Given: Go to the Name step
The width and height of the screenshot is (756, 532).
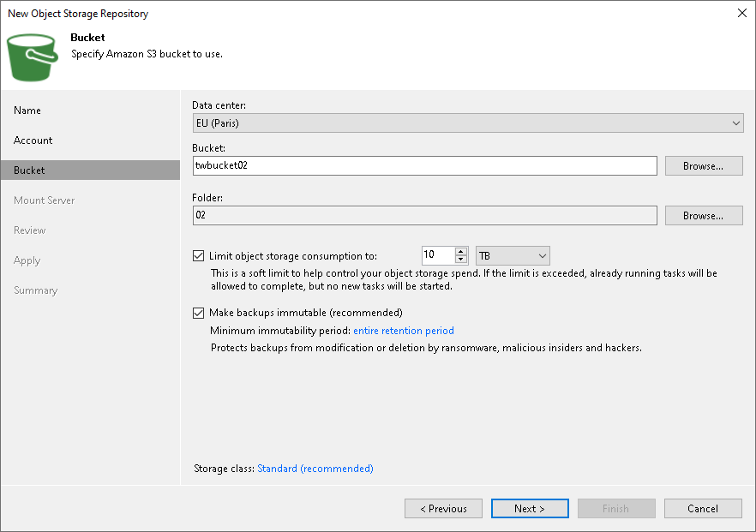Looking at the screenshot, I should pyautogui.click(x=27, y=111).
